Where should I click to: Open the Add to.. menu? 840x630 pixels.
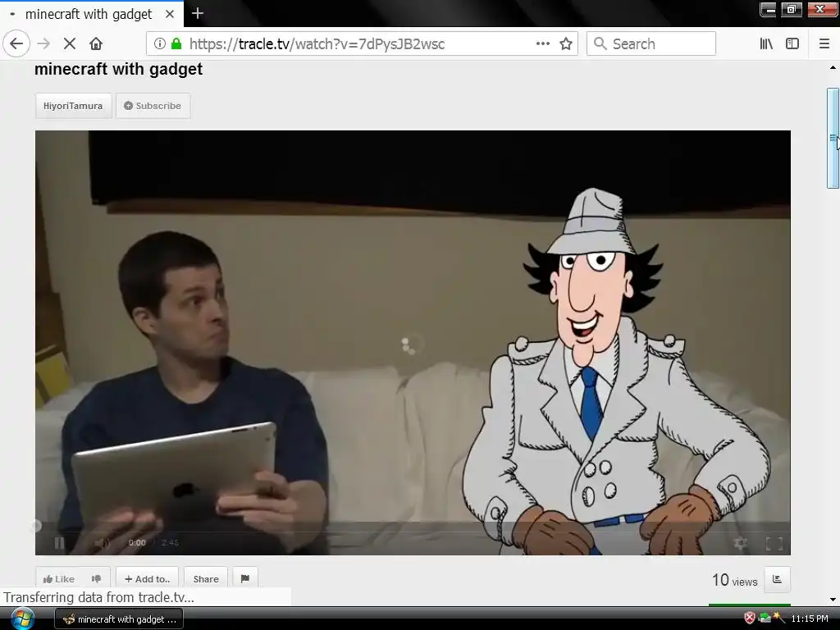[147, 578]
